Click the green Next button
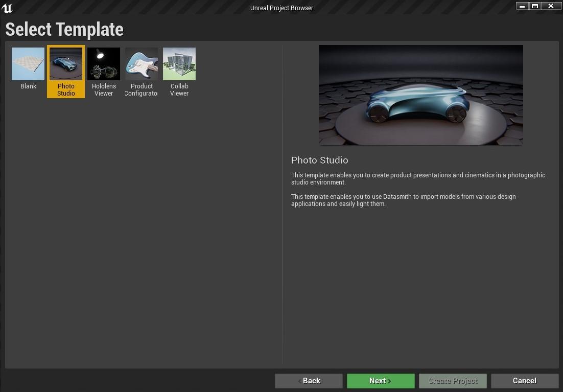 (381, 381)
